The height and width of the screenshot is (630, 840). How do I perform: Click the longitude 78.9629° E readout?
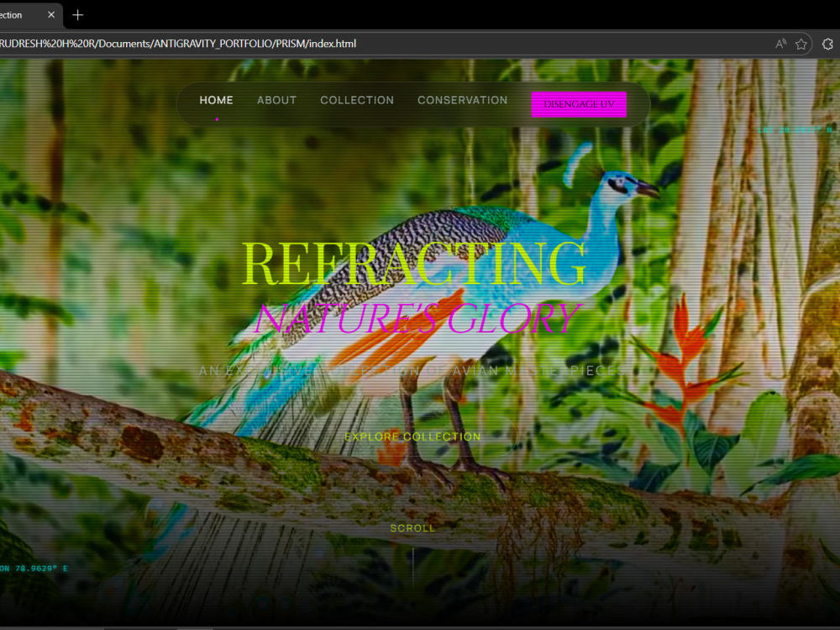(34, 569)
